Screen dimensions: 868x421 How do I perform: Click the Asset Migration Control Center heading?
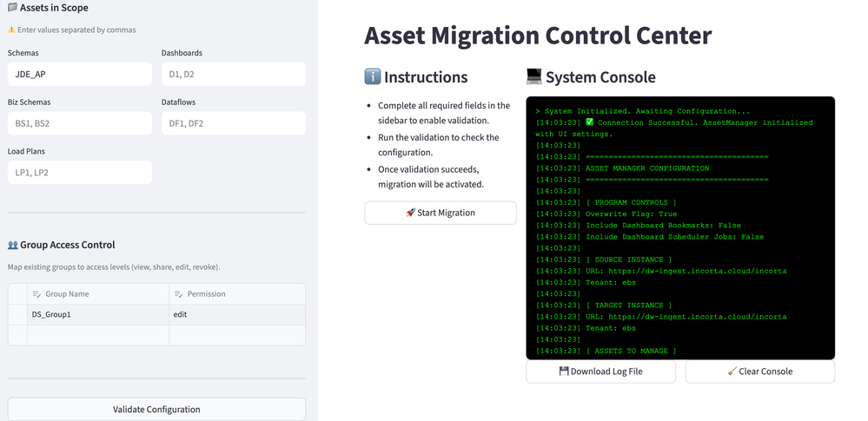(538, 36)
